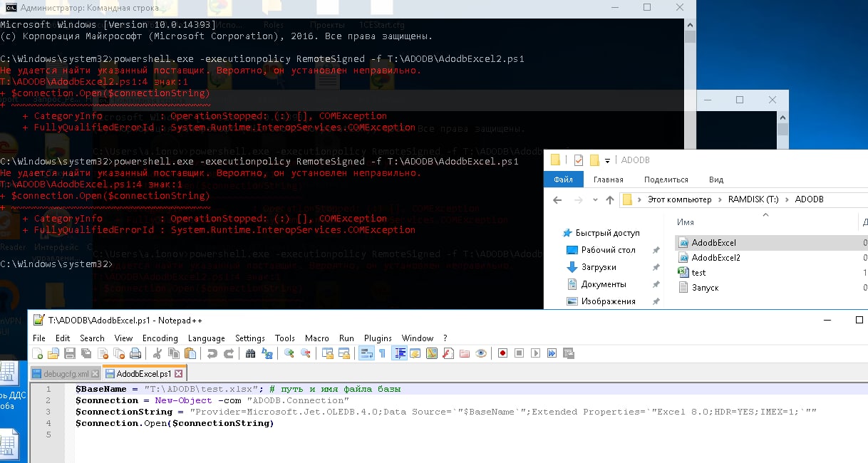
Task: Expand recent locations dropdown in Explorer
Action: pyautogui.click(x=596, y=200)
